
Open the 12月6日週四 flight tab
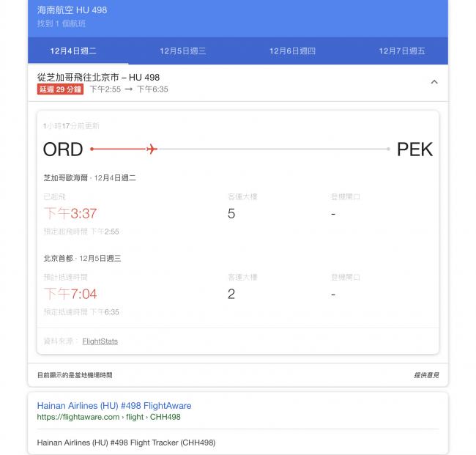292,51
